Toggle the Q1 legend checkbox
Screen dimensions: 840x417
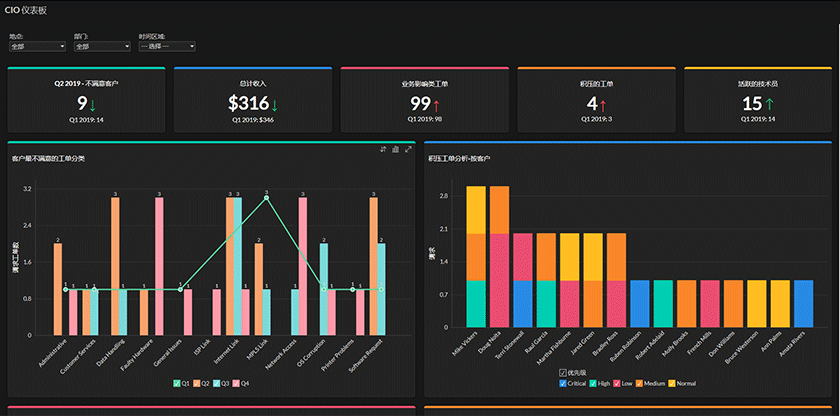click(176, 383)
